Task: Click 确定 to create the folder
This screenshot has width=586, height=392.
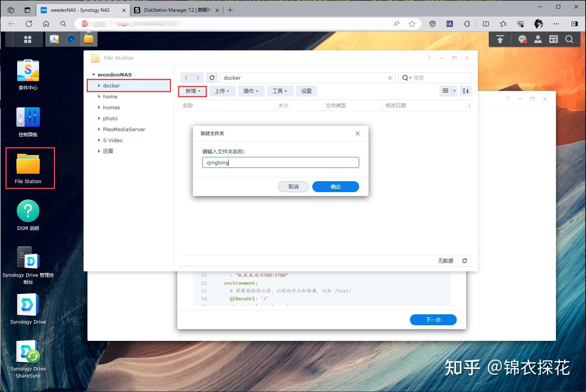Action: click(336, 187)
